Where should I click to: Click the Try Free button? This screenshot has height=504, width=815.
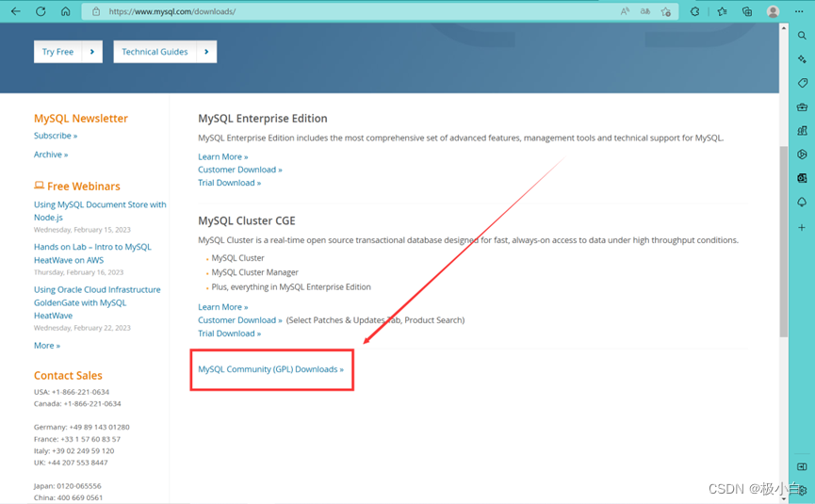point(57,52)
